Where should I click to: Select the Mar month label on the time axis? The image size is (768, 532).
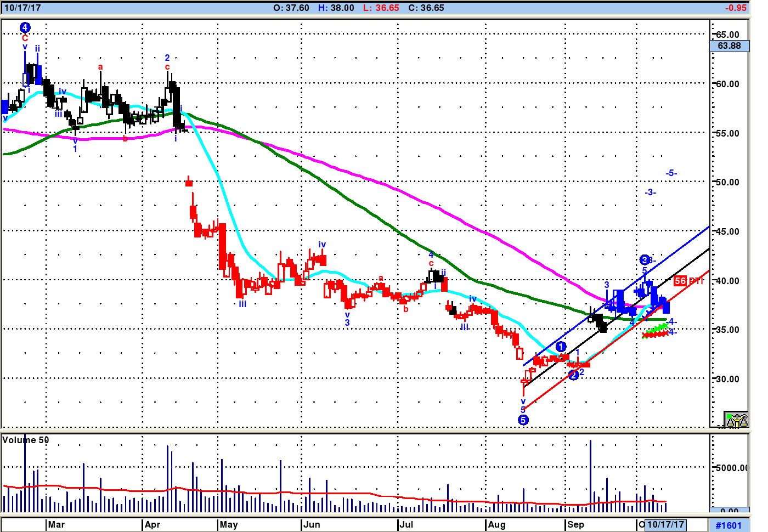pyautogui.click(x=56, y=524)
